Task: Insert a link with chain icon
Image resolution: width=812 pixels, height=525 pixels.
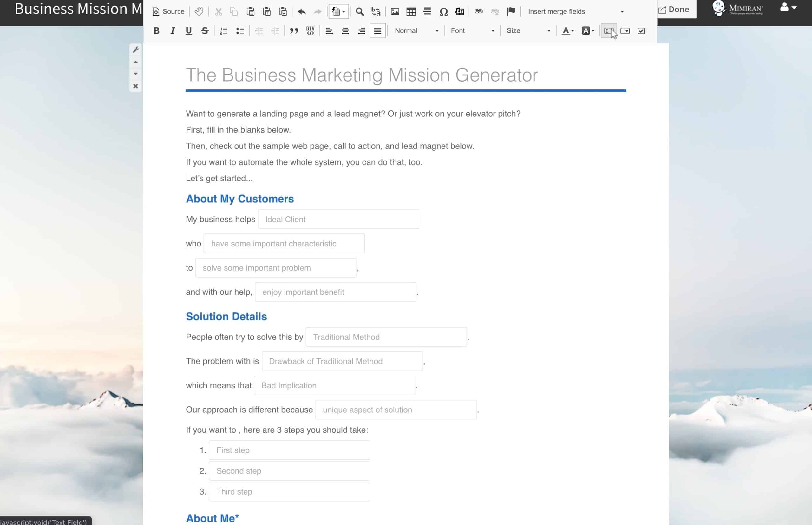Action: tap(479, 12)
